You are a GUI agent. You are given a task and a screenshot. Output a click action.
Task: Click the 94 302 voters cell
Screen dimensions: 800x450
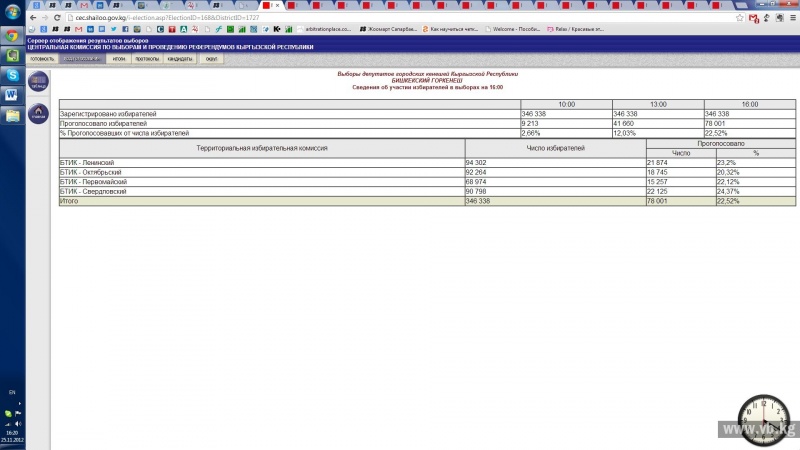[556, 163]
